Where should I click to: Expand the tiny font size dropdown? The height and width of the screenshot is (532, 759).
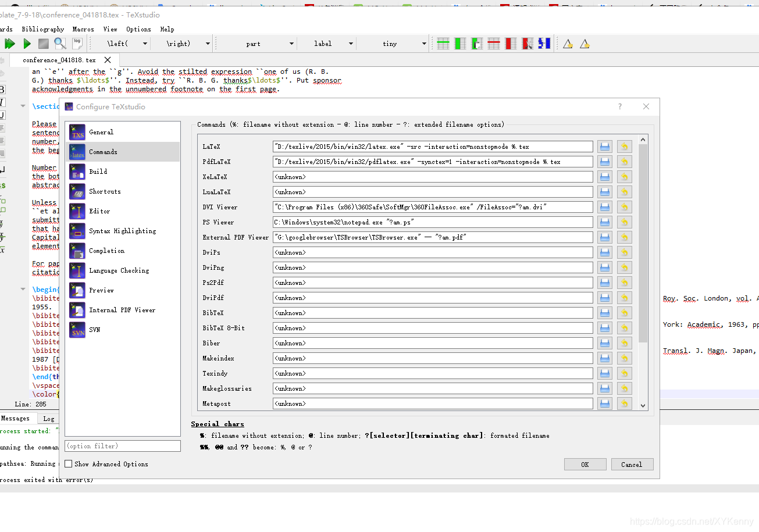click(x=424, y=44)
